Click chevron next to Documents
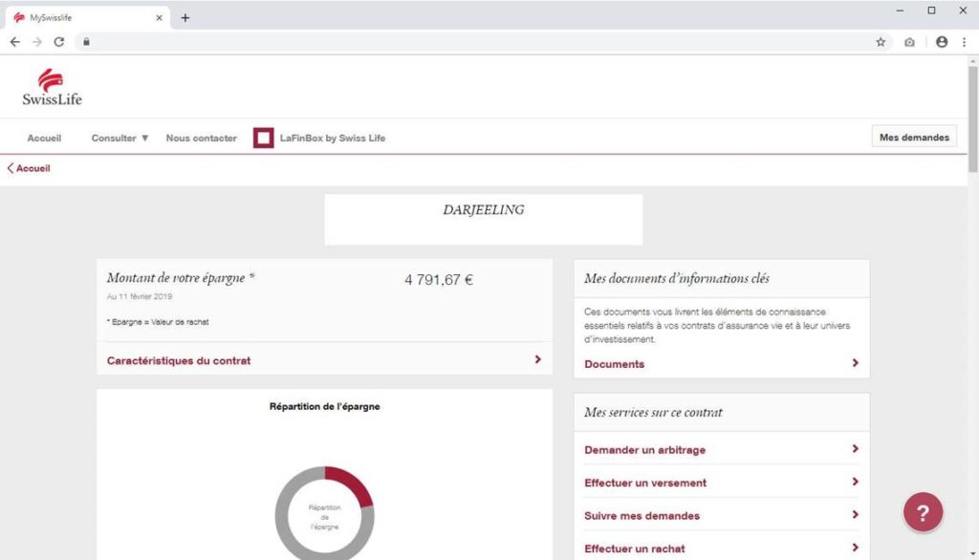979x560 pixels. [x=856, y=363]
